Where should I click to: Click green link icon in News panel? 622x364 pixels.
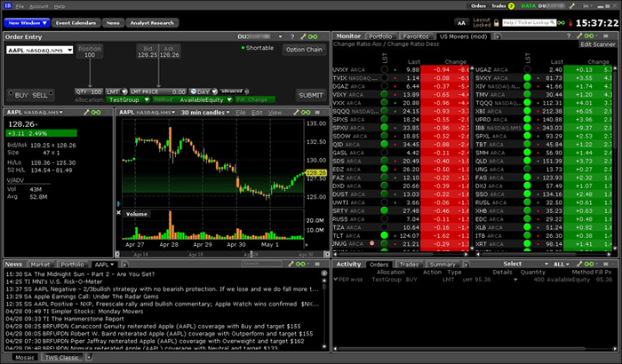(300, 264)
